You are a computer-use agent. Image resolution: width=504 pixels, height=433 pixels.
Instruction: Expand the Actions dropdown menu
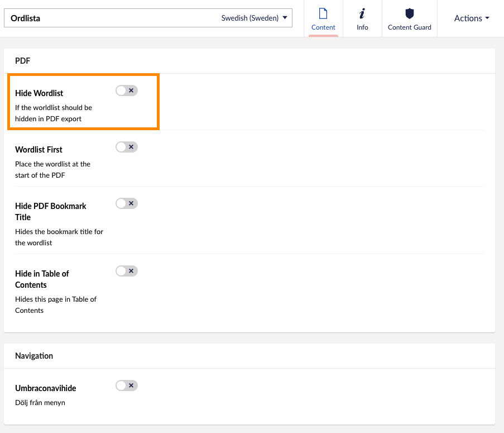tap(471, 18)
